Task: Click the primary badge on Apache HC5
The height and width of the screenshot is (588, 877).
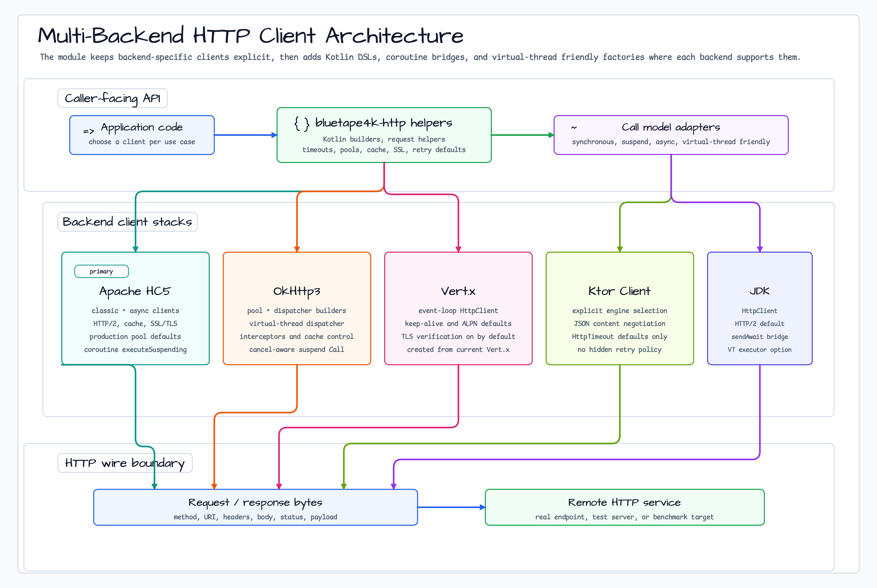Action: point(102,272)
